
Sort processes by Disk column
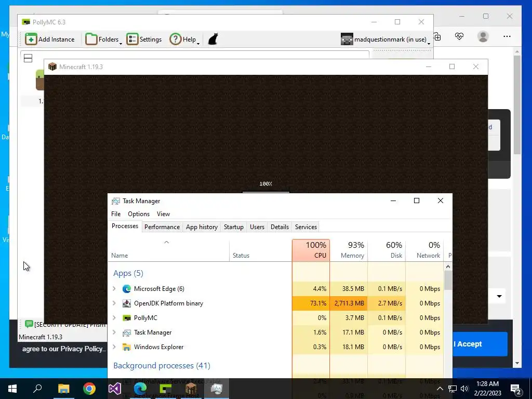387,250
